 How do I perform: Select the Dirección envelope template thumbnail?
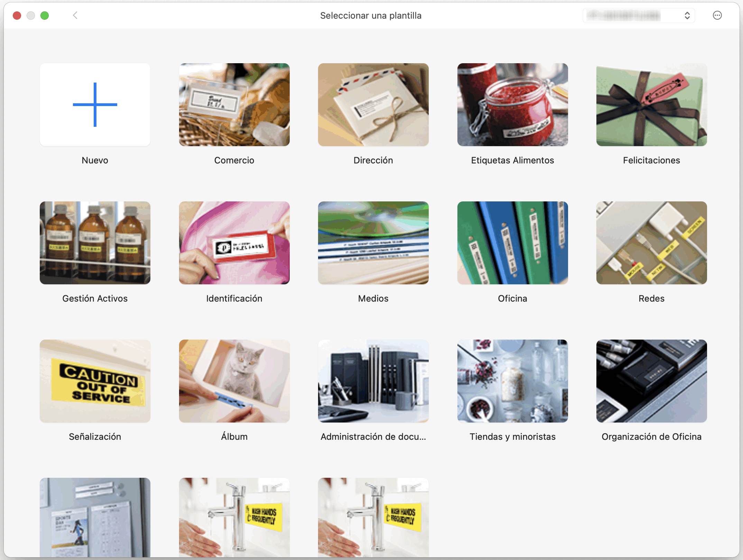tap(373, 105)
